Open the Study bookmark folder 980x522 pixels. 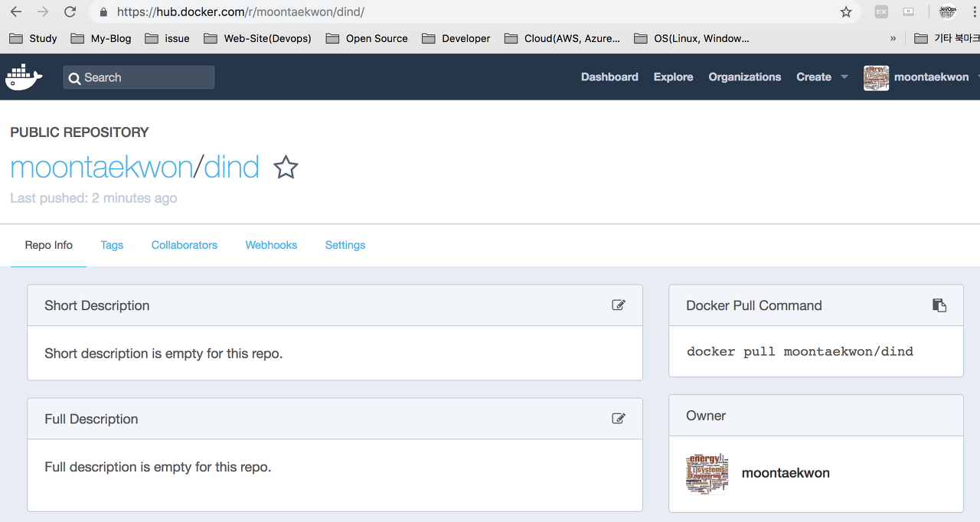(x=33, y=38)
